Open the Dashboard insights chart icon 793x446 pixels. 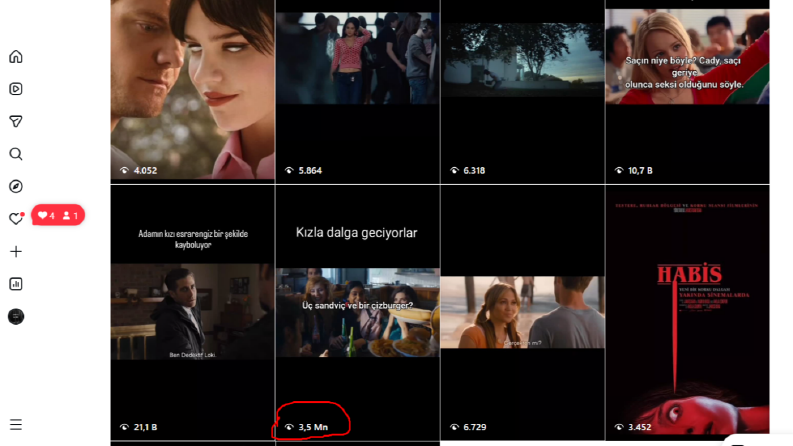(x=16, y=284)
